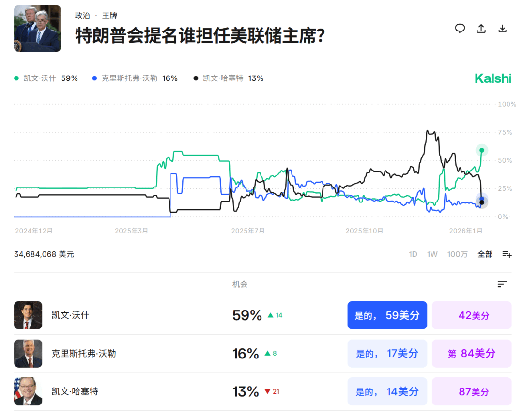
Task: Select the 全部 time range
Action: click(485, 254)
